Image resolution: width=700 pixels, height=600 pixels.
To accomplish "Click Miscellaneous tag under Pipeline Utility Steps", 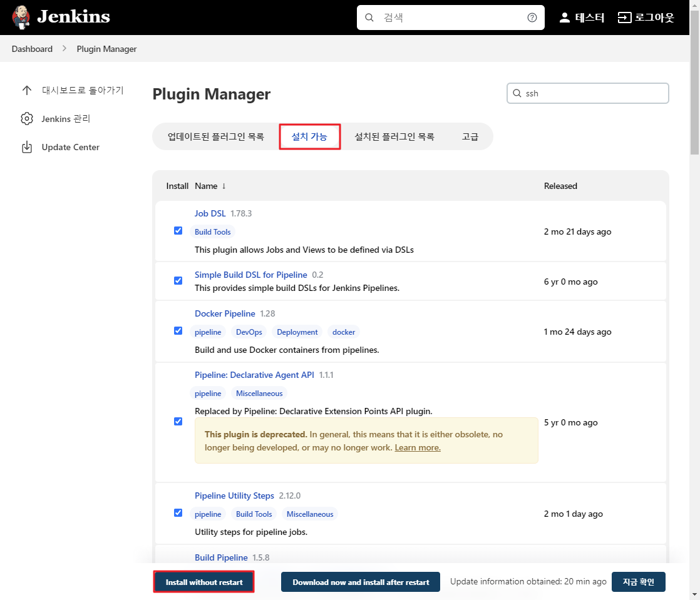I will [x=310, y=514].
